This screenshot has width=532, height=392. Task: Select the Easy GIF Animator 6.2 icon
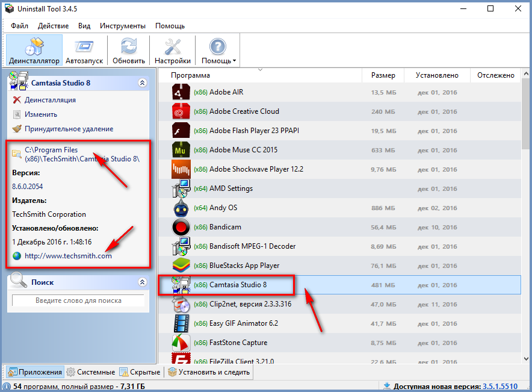[181, 323]
